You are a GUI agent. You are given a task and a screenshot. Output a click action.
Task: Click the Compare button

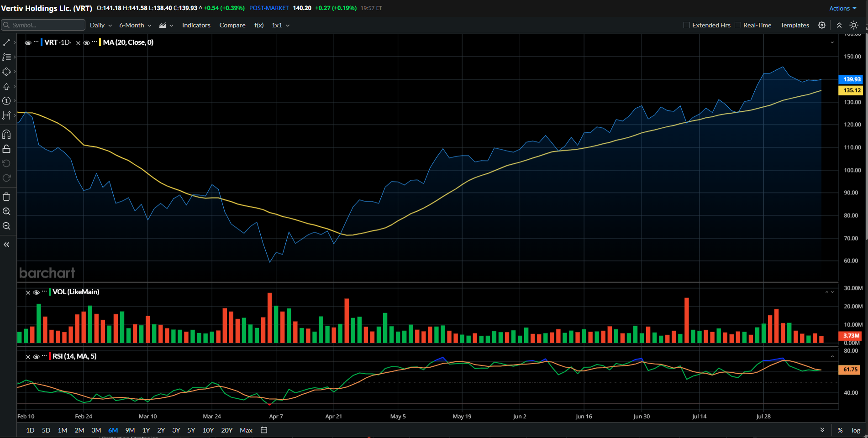tap(232, 25)
